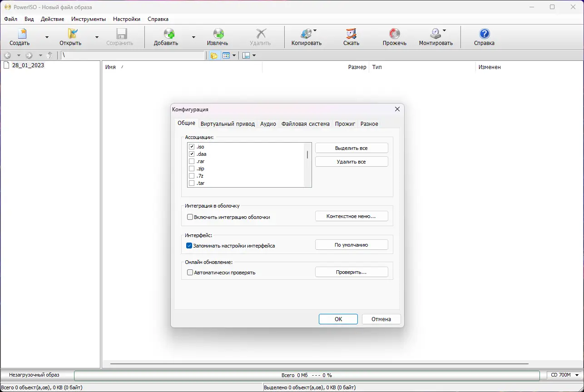Screen dimensions: 584x392
Task: Expand the Монтировать dropdown arrow
Action: [444, 30]
